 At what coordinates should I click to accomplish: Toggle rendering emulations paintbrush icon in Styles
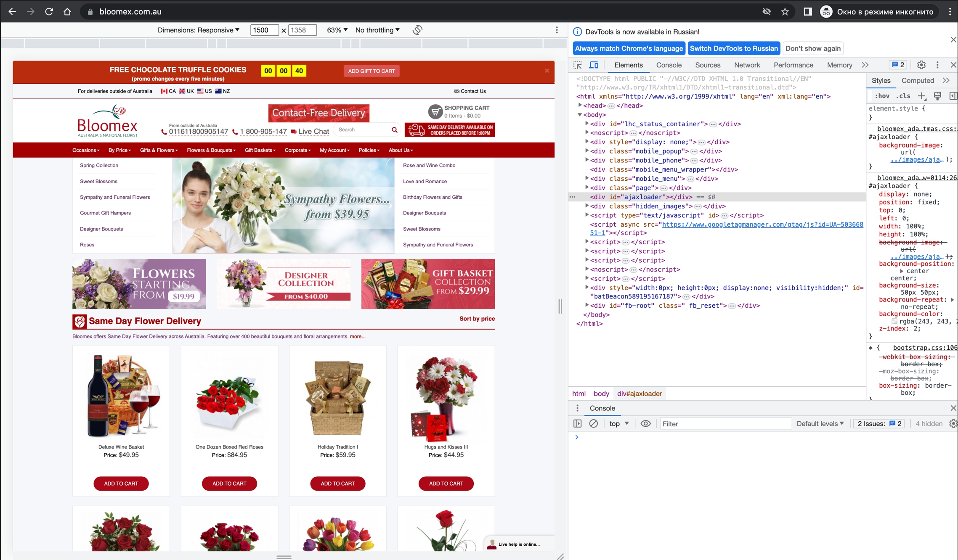pos(937,96)
